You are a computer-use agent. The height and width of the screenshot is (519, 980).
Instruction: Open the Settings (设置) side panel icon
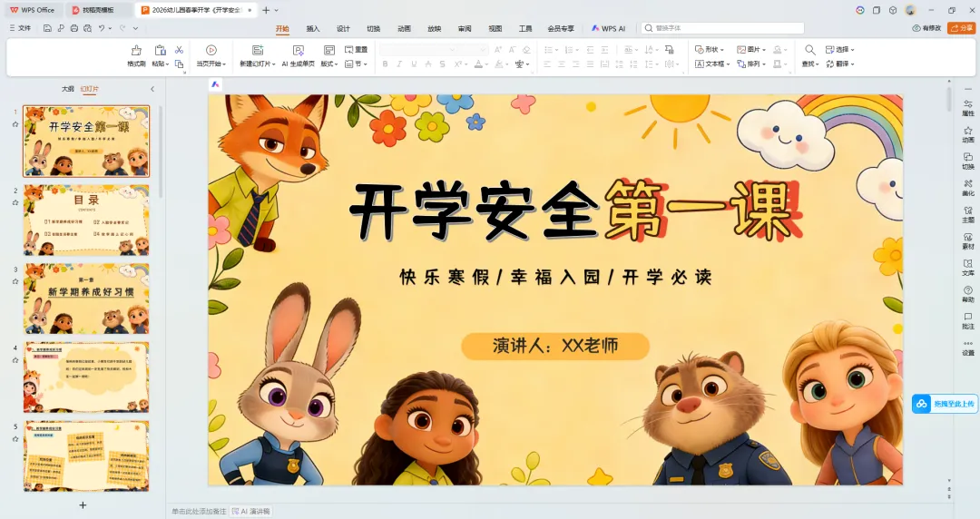(x=968, y=348)
